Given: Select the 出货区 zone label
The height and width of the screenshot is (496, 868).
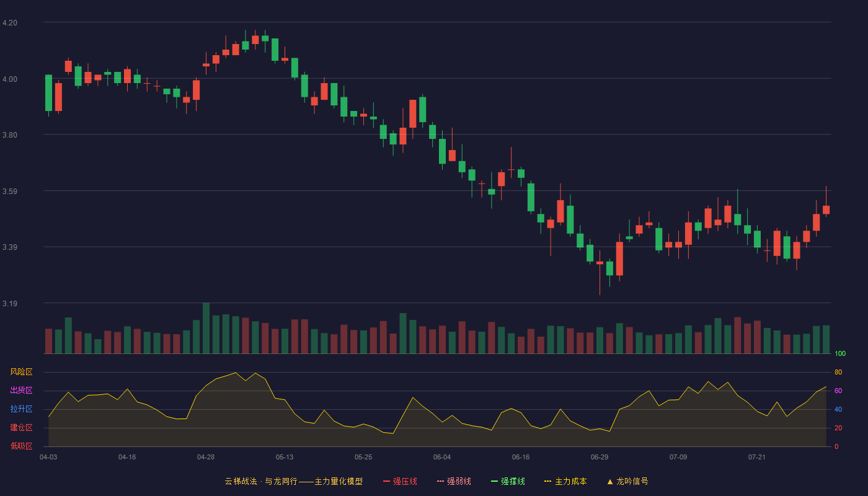Looking at the screenshot, I should 21,391.
